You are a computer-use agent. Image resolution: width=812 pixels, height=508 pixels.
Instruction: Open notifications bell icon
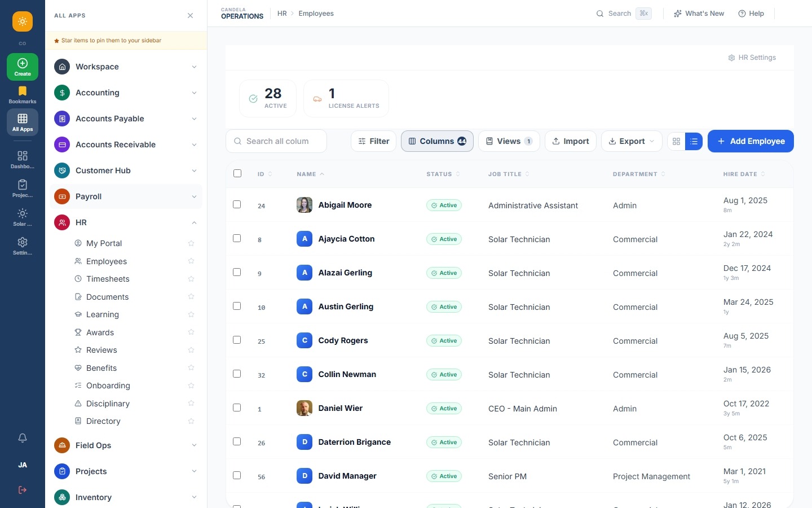pyautogui.click(x=23, y=438)
